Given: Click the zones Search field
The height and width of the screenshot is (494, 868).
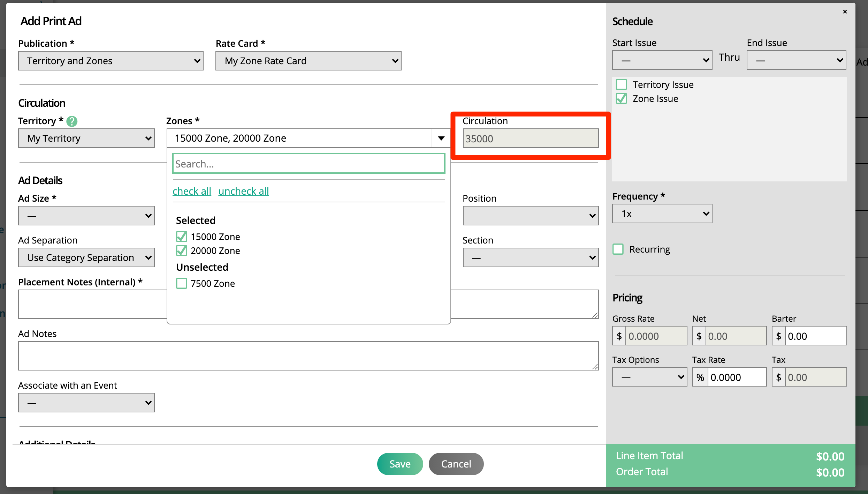Looking at the screenshot, I should 309,164.
